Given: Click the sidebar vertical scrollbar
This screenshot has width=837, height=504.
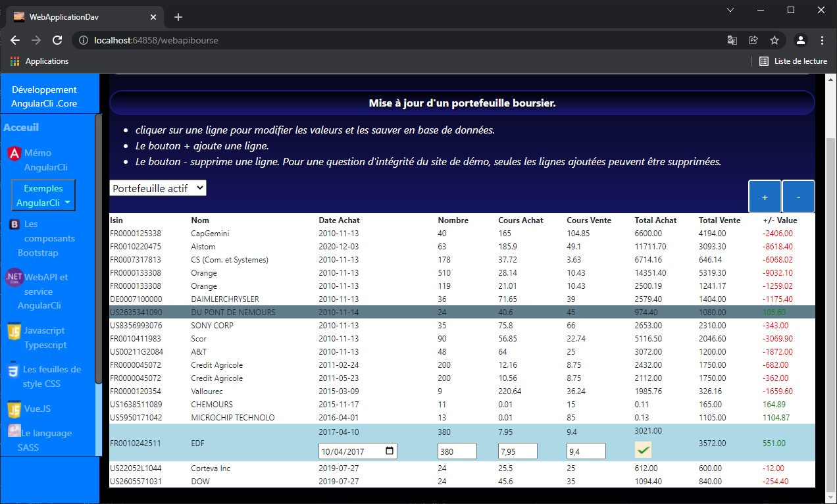Looking at the screenshot, I should (x=99, y=249).
